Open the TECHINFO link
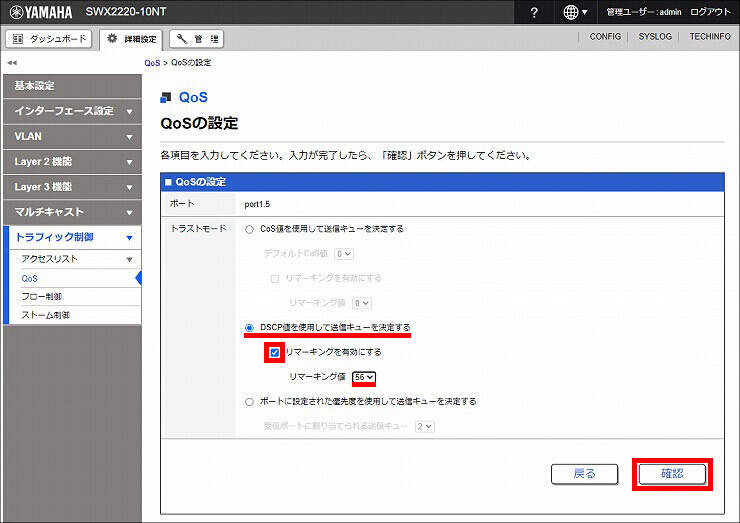 (x=710, y=36)
